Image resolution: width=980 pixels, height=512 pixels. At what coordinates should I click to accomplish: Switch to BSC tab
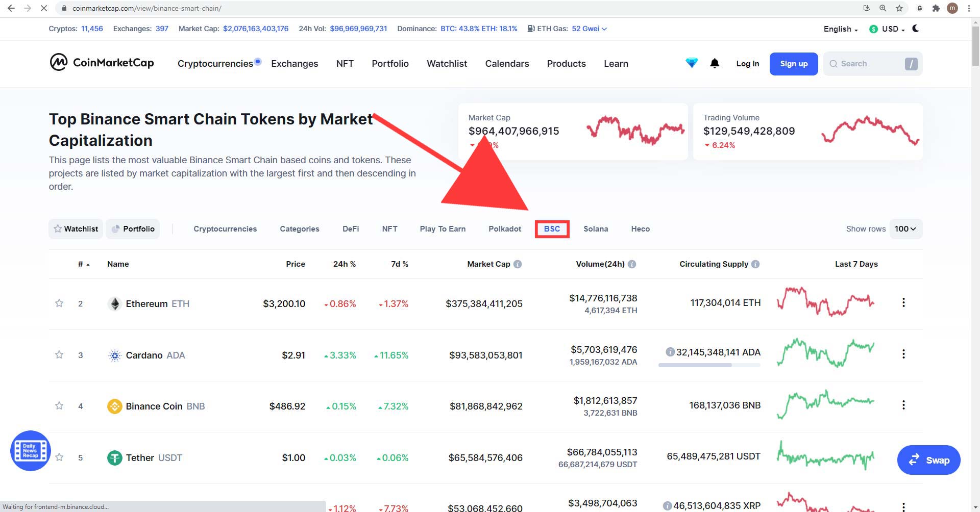coord(552,229)
